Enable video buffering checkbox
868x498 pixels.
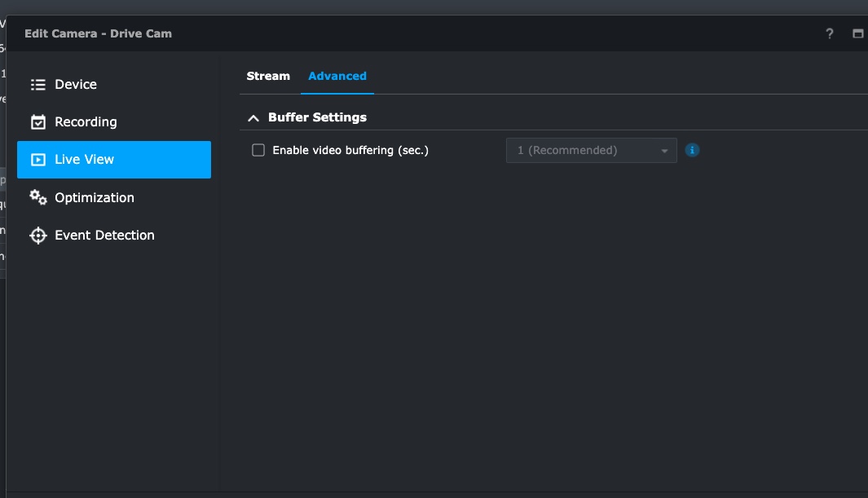[x=258, y=150]
